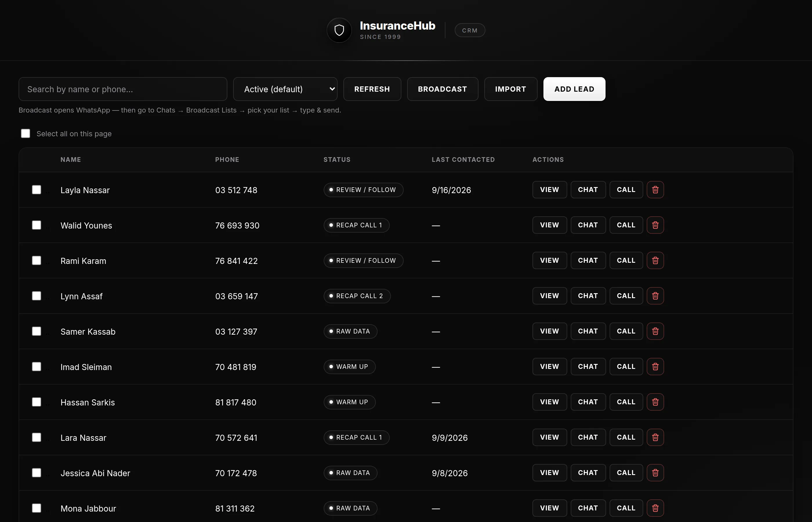Click Recap Call 2 status badge
Screen dimensions: 812x522
click(x=357, y=296)
